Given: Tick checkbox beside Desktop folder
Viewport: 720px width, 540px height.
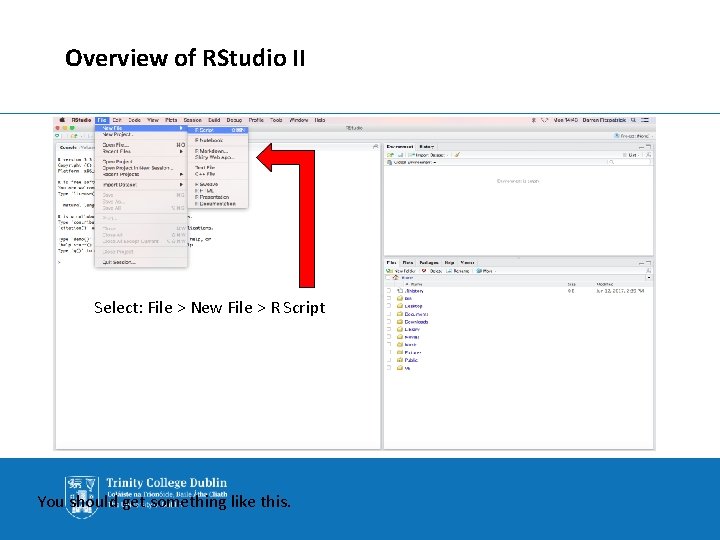Looking at the screenshot, I should tap(389, 306).
